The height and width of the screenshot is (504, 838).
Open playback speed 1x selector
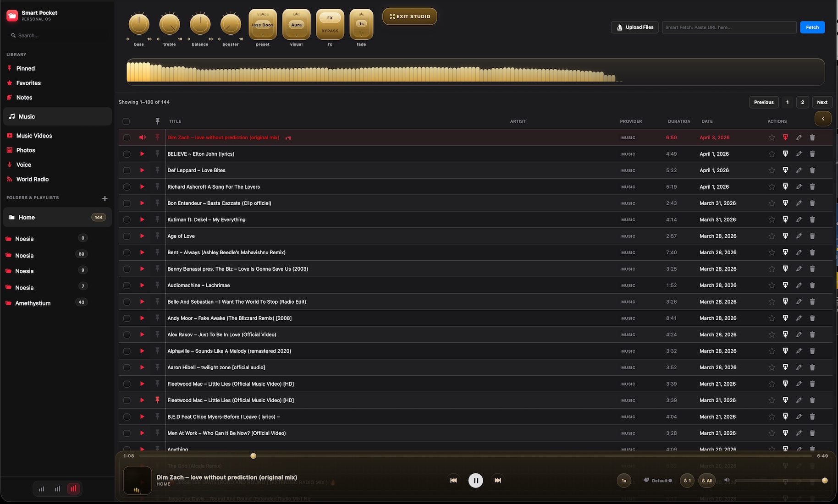click(624, 481)
